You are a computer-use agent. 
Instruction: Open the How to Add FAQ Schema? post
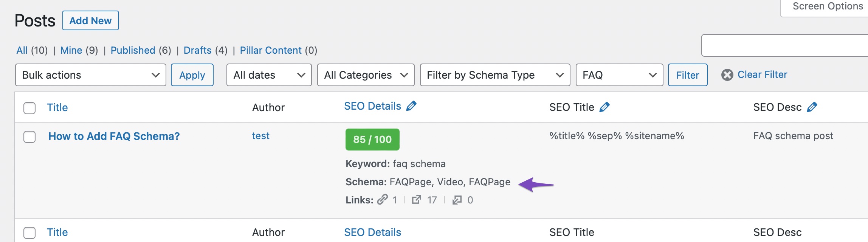pyautogui.click(x=114, y=136)
